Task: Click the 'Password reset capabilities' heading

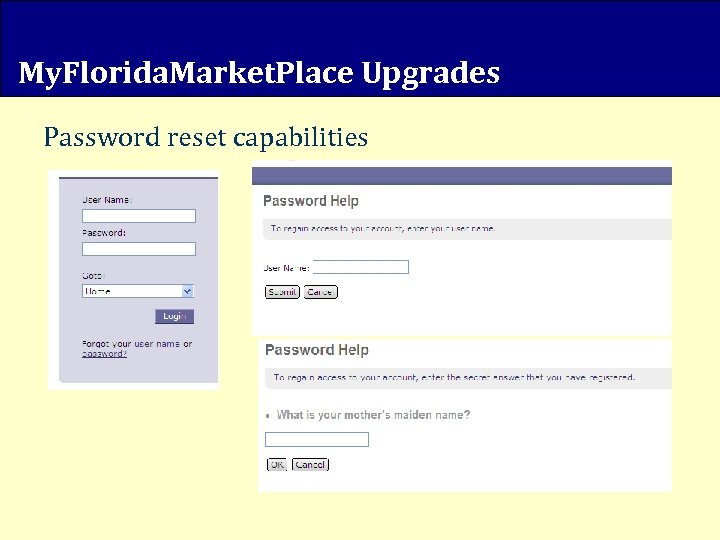Action: (206, 137)
